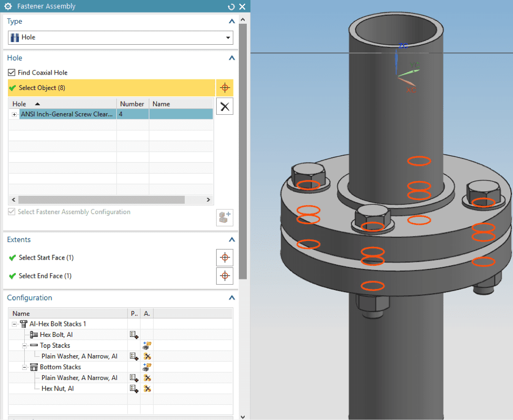Open the Type dropdown showing Hole
This screenshot has width=513, height=420.
click(x=120, y=38)
